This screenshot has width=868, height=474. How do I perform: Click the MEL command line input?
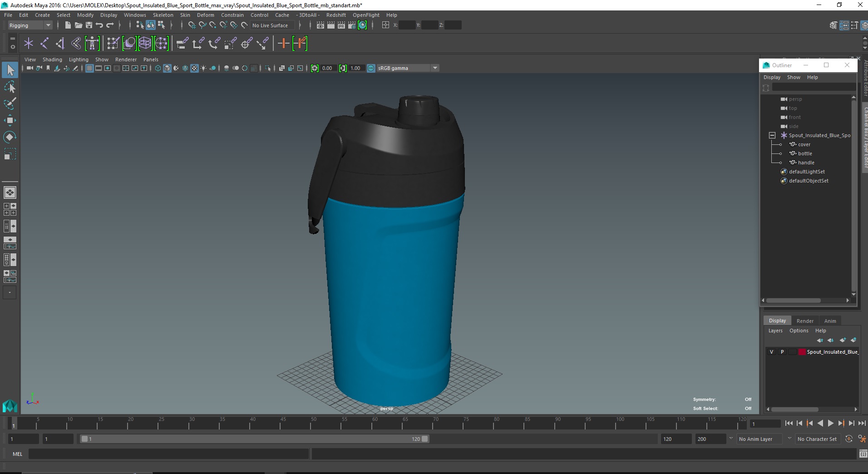pyautogui.click(x=168, y=454)
